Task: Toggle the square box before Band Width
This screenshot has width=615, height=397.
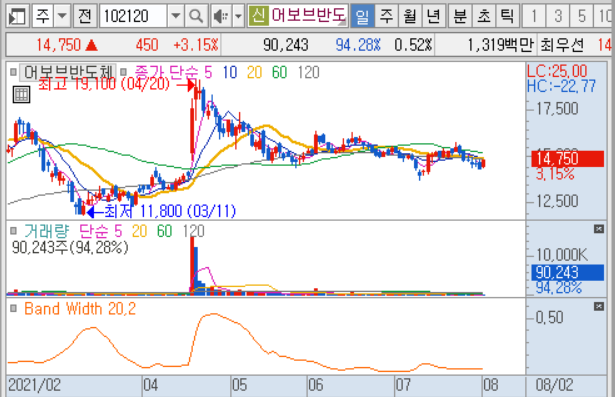Action: 13,309
